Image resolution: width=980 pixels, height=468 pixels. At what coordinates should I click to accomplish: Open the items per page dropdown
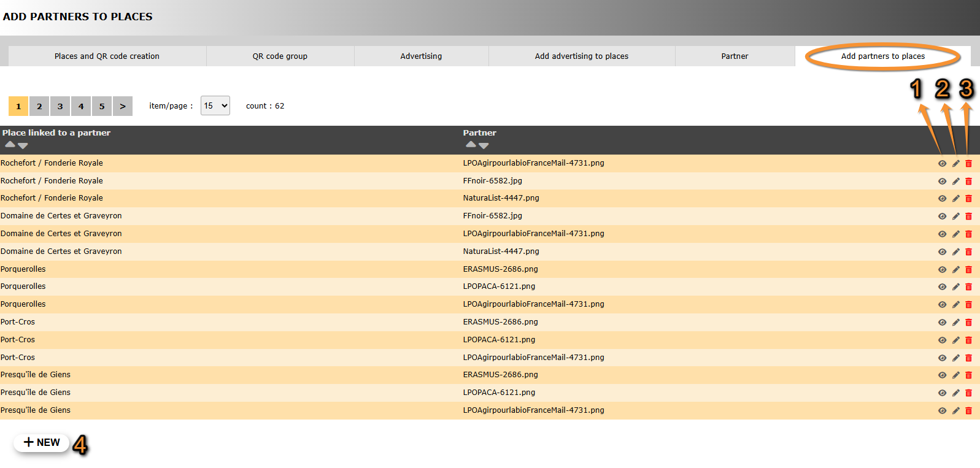click(x=215, y=105)
